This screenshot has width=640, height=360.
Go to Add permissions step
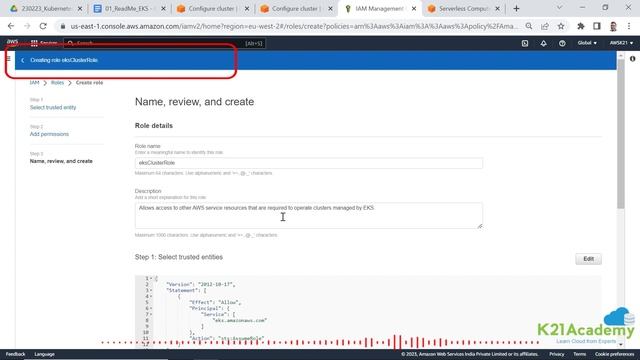click(x=49, y=134)
